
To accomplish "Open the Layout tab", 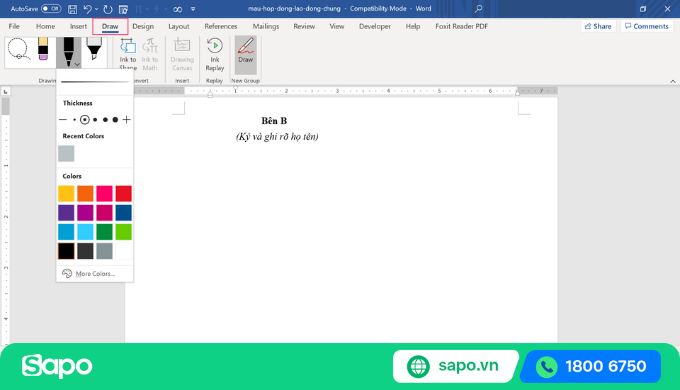I will pyautogui.click(x=179, y=26).
